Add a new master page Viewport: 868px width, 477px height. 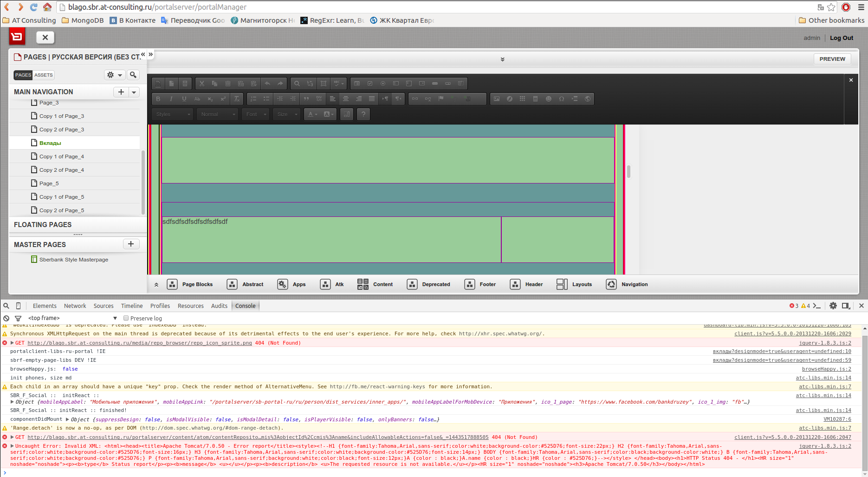[x=131, y=244]
